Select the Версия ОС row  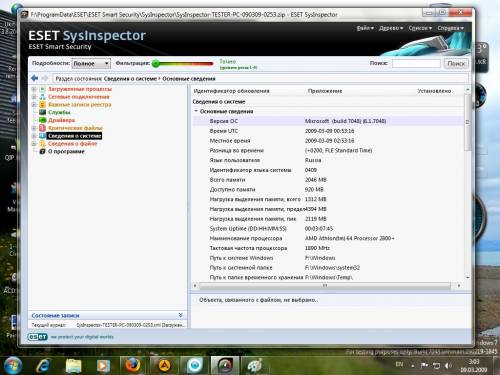click(328, 121)
